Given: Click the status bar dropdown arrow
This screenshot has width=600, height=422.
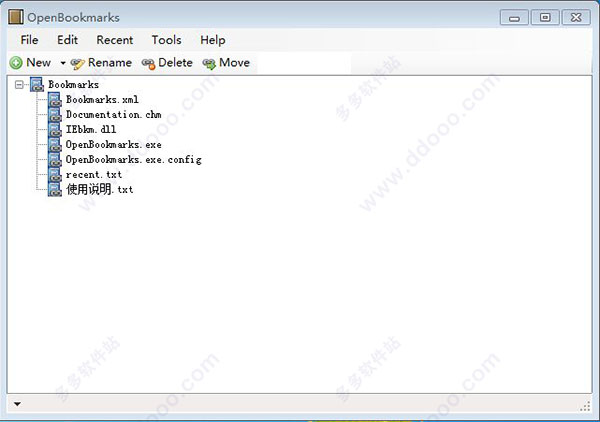Looking at the screenshot, I should [17, 404].
